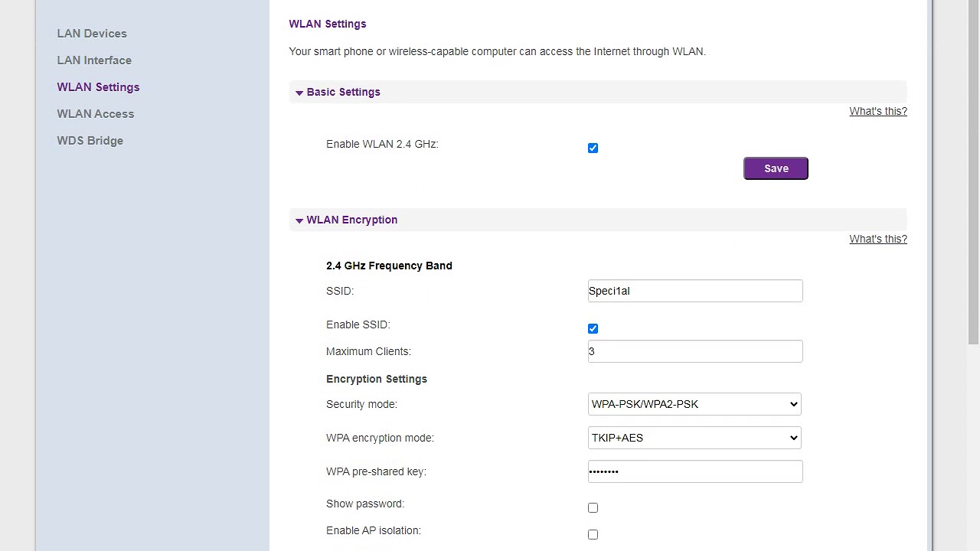
Task: Uncheck Enable WLAN 2.4 GHz
Action: point(593,148)
